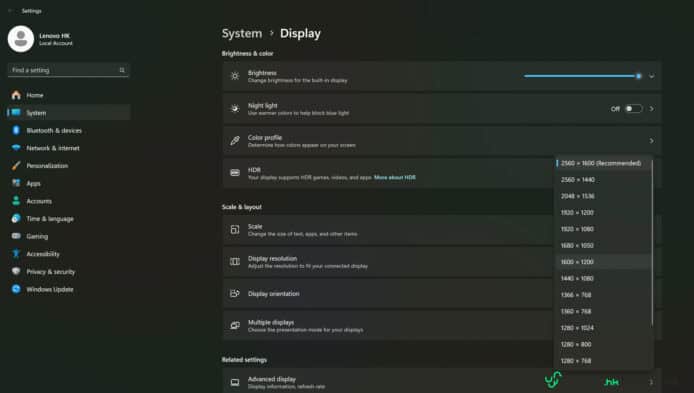Expand the Brightness options chevron
Screen dimensions: 694x393
coord(652,76)
